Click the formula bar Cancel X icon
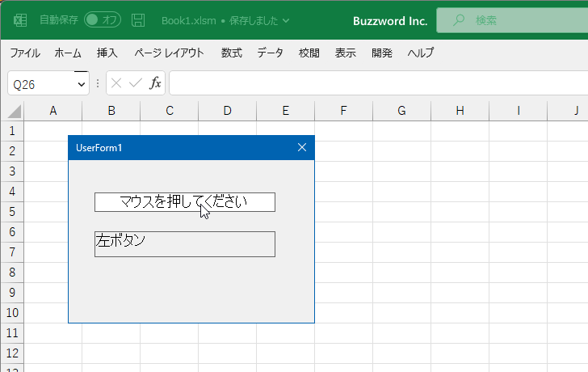This screenshot has width=588, height=372. [116, 83]
